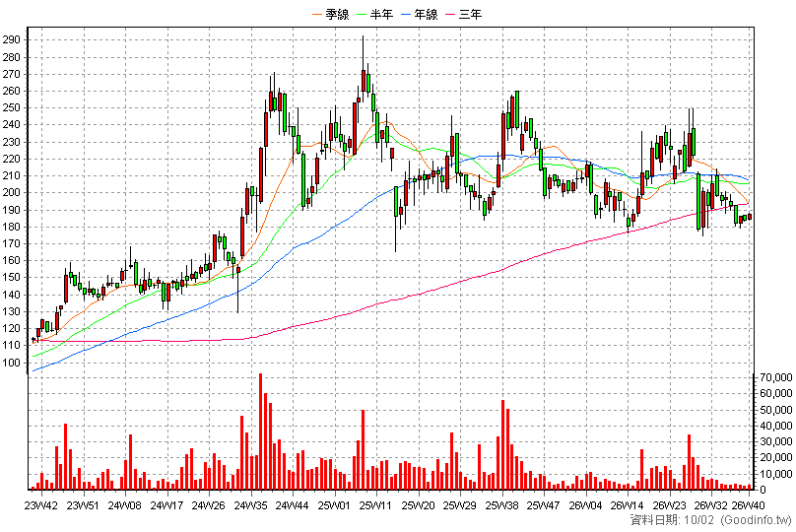Image resolution: width=796 pixels, height=532 pixels.
Task: Click the 半年 legend label
Action: tap(382, 14)
